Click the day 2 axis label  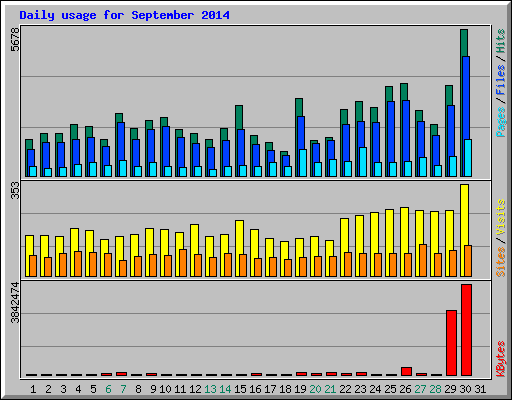tap(48, 389)
